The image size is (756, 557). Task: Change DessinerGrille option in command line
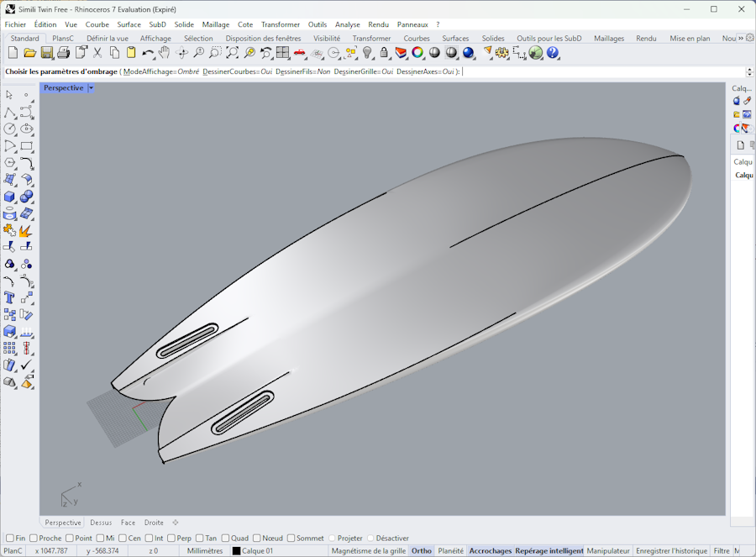point(363,71)
